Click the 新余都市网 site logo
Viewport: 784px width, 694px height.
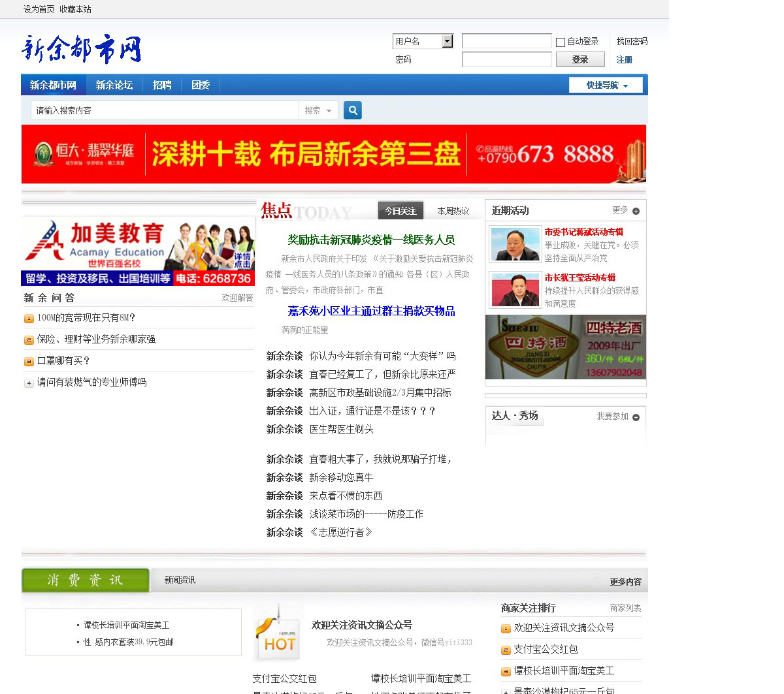(82, 49)
